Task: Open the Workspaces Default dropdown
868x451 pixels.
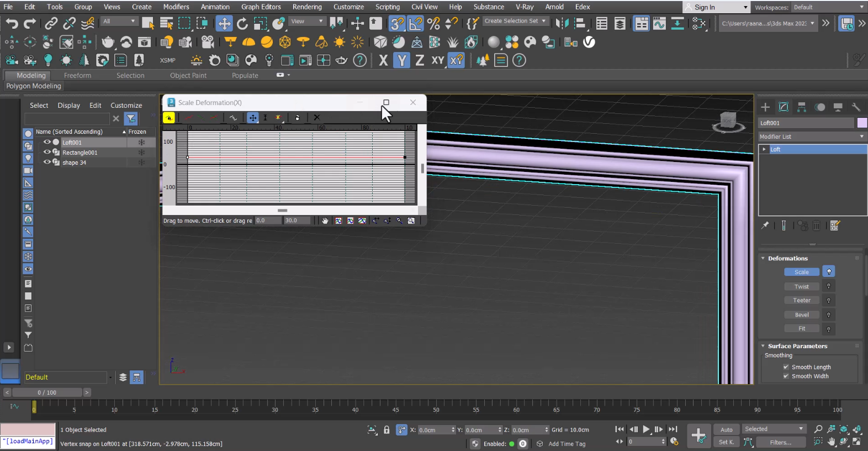Action: click(828, 7)
